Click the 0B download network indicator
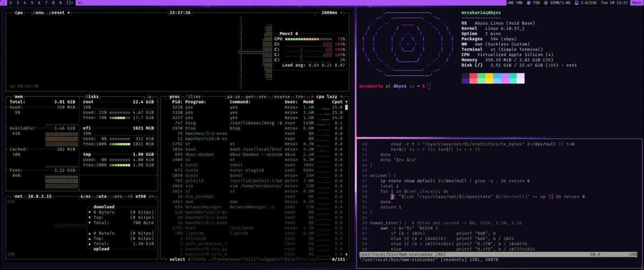The image size is (644, 270). [510, 2]
